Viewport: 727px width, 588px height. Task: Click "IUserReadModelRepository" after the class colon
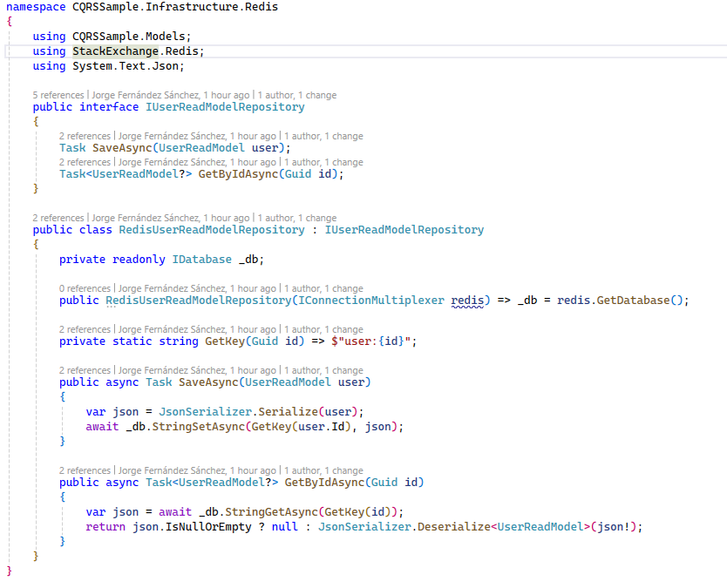[x=404, y=230]
